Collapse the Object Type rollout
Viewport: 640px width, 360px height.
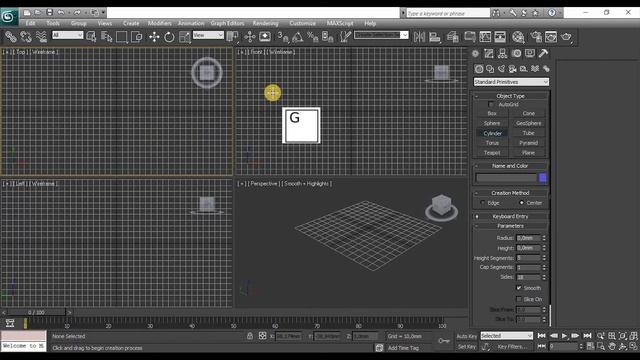click(510, 96)
